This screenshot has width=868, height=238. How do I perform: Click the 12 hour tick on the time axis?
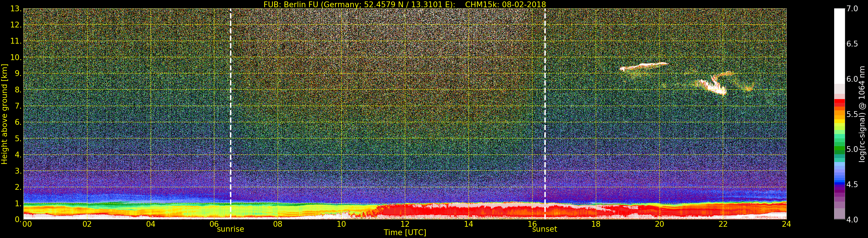tap(405, 224)
